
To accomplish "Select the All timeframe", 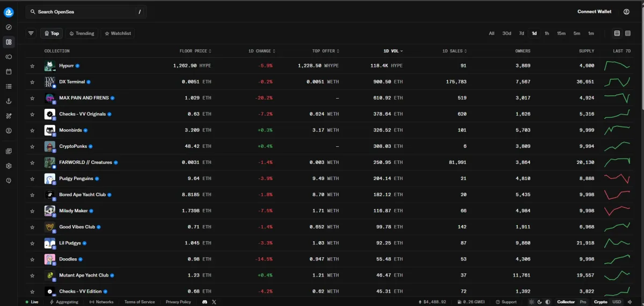I will 492,33.
